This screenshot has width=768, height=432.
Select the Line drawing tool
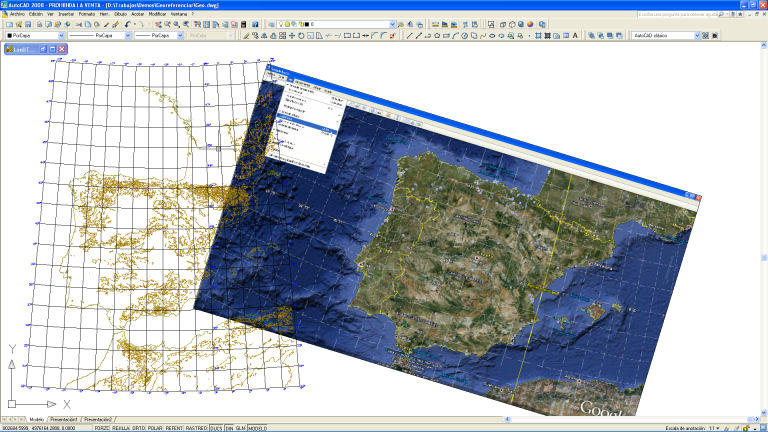tap(409, 35)
